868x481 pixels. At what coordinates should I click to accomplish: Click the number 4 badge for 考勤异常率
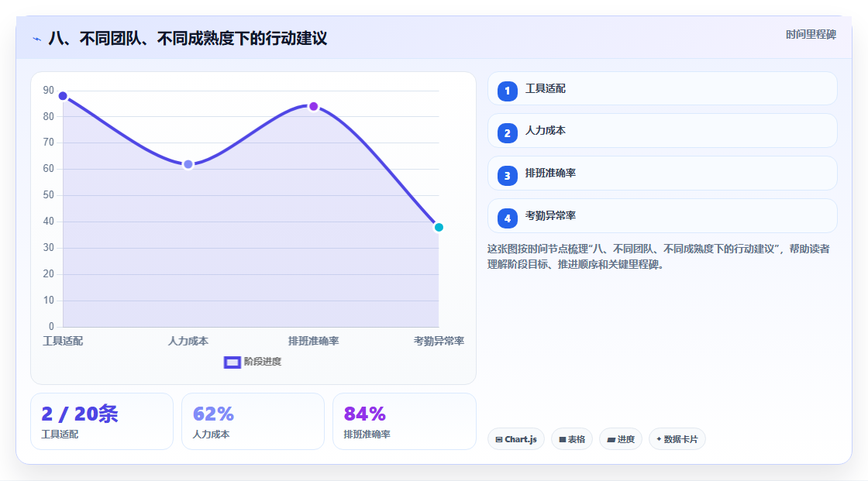(507, 218)
